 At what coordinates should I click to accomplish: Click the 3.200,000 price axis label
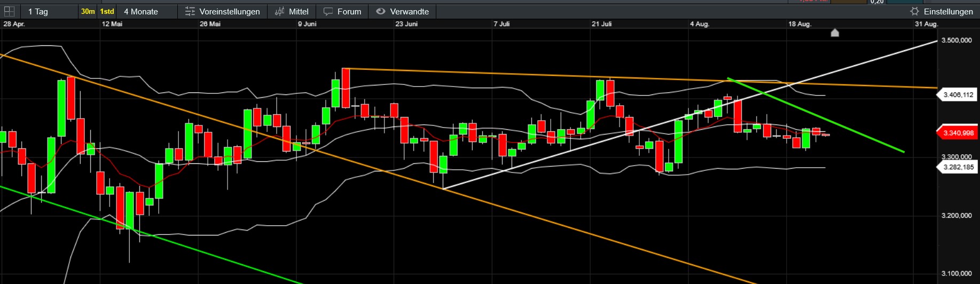[957, 216]
